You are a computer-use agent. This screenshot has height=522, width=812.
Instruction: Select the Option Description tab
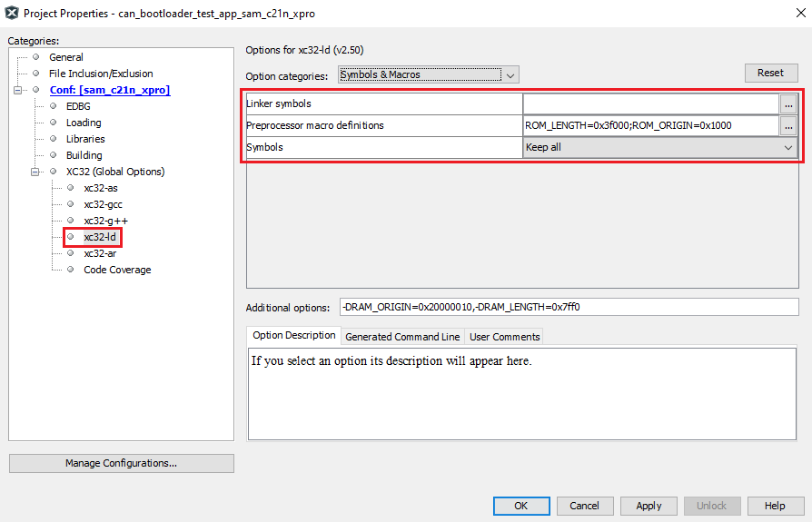[x=294, y=336]
